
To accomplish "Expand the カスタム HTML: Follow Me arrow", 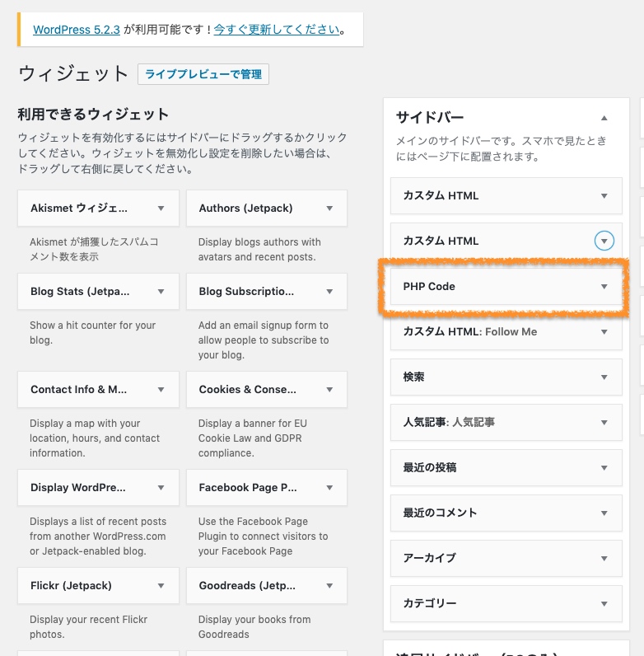I will click(x=604, y=332).
